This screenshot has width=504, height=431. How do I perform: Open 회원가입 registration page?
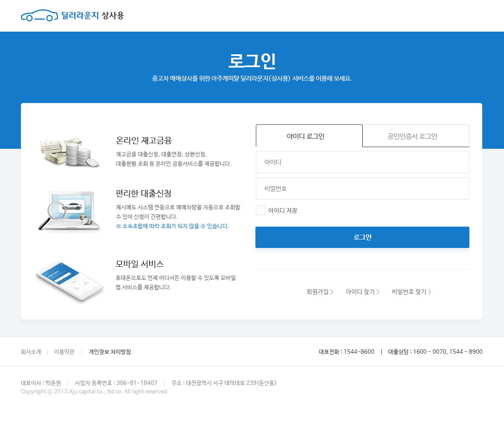(x=317, y=292)
